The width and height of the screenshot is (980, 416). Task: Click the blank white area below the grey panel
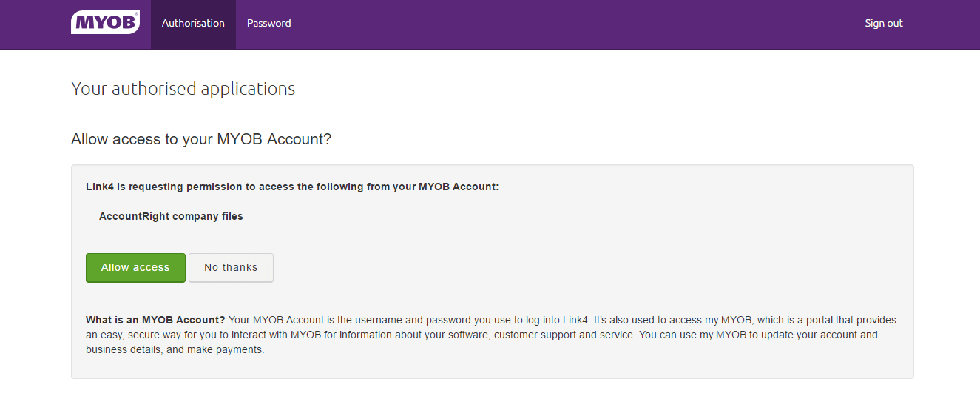(x=492, y=398)
